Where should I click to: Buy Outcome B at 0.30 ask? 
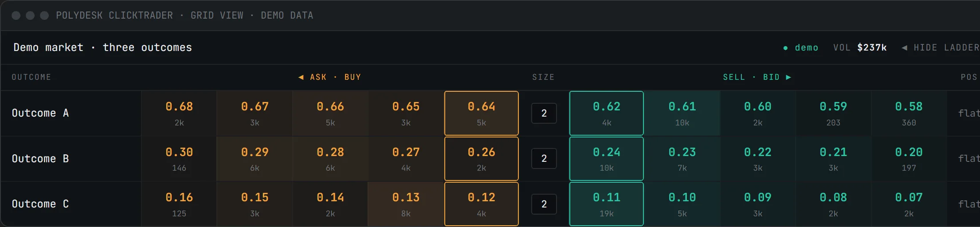(179, 159)
